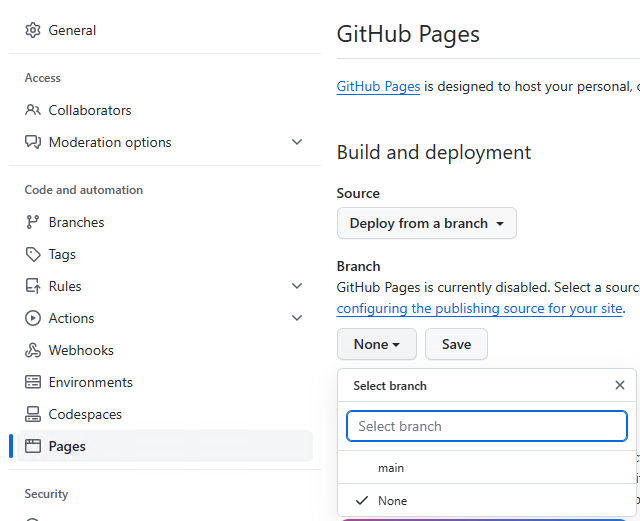
Task: Open the GitHub Pages documentation link
Action: [x=378, y=87]
